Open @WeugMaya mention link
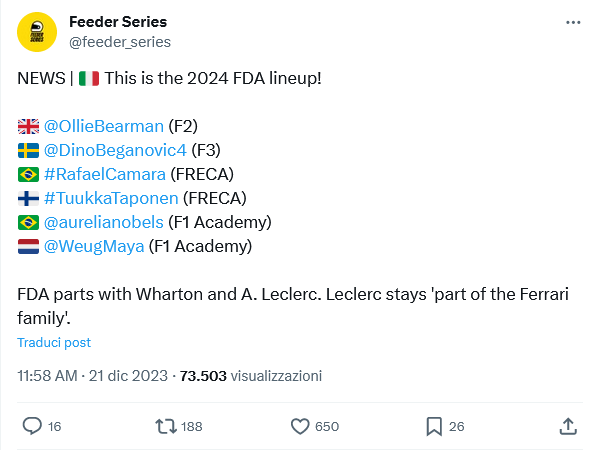This screenshot has height=450, width=598. [94, 246]
